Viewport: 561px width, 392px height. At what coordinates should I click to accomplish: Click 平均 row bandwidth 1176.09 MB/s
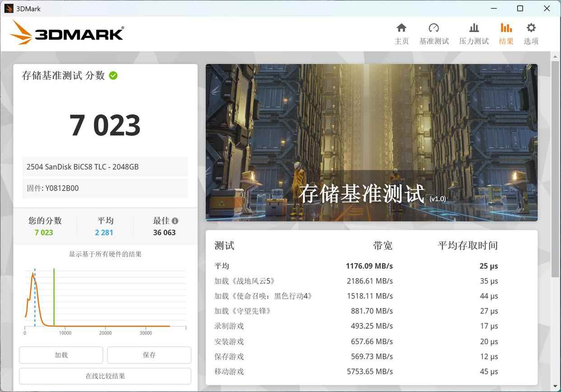click(369, 266)
